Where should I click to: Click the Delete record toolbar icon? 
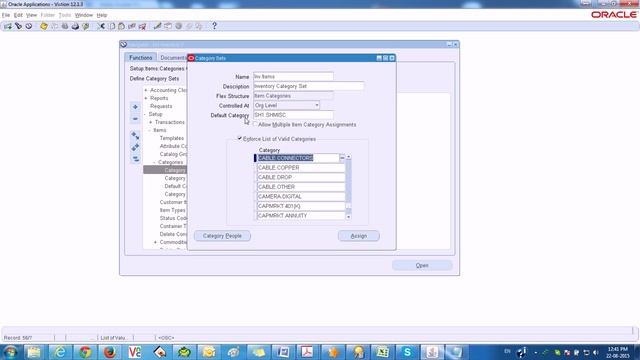tap(142, 26)
